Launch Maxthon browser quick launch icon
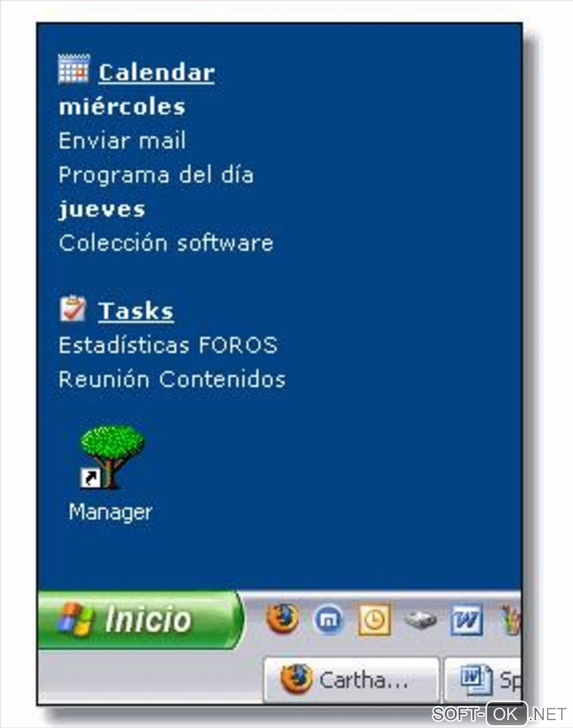 click(x=328, y=621)
